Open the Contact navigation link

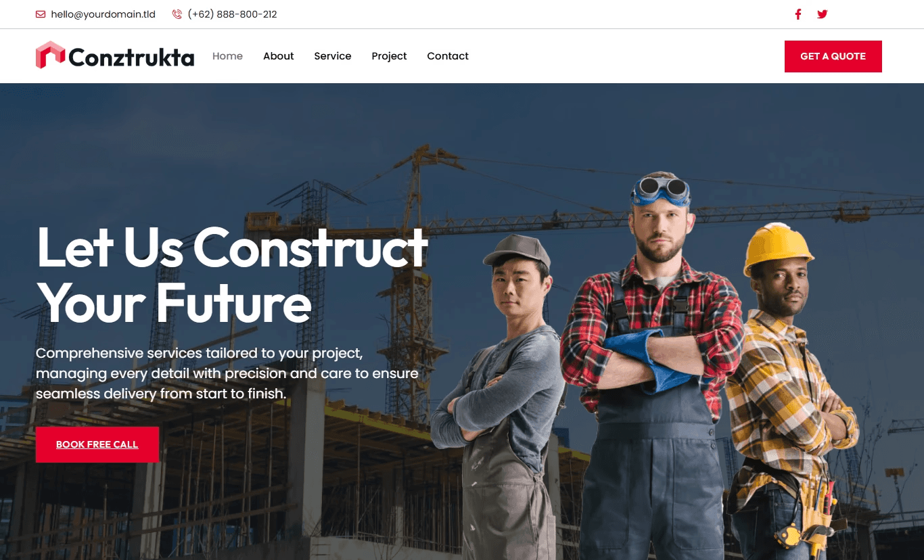(448, 56)
